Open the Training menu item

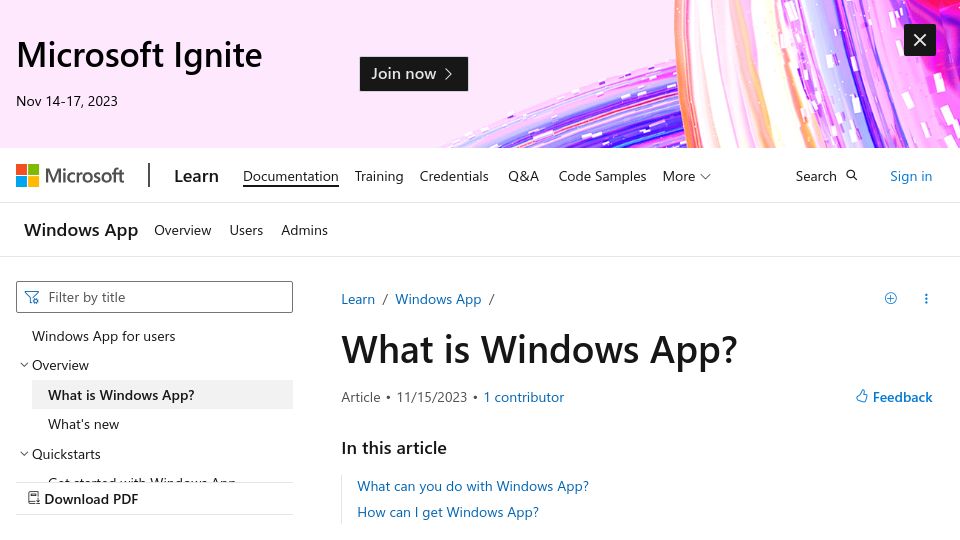point(379,176)
